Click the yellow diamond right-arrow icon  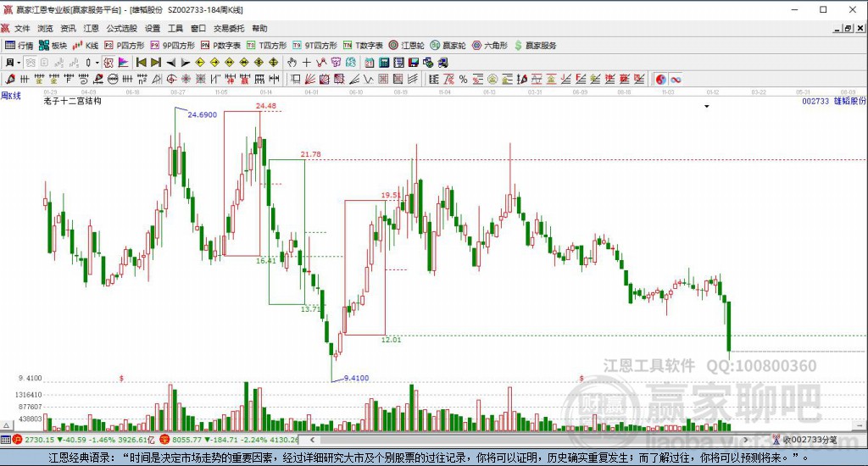[x=214, y=63]
